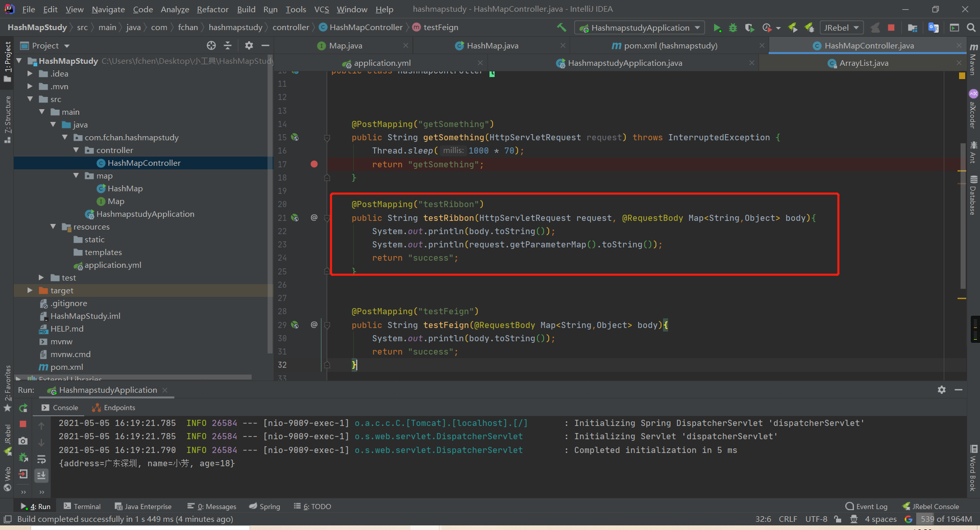Open the HashmapstudyApplication run configuration dropdown
This screenshot has height=530, width=980.
639,28
